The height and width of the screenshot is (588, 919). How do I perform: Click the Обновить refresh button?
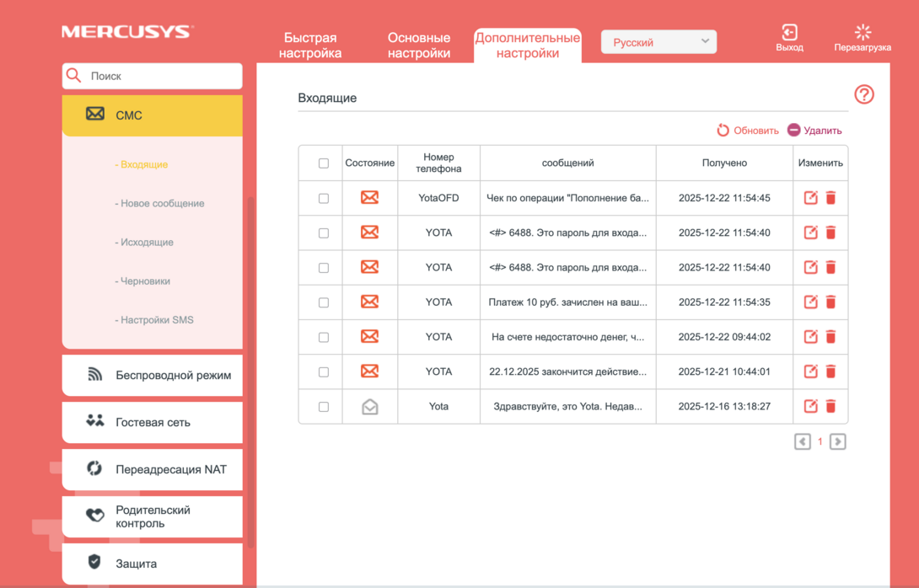(748, 131)
